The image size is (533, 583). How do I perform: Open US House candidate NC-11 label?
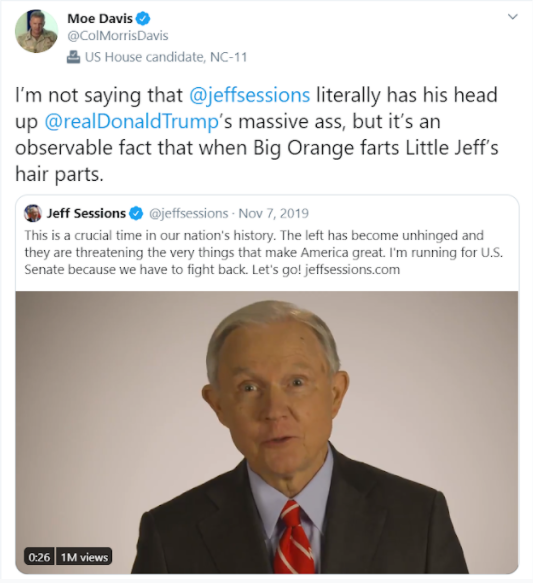coord(166,57)
